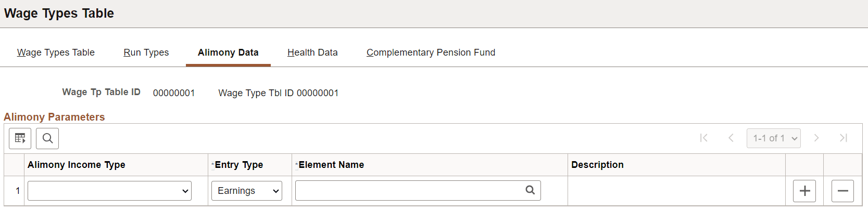Click the Description column header
The height and width of the screenshot is (210, 868).
click(597, 165)
